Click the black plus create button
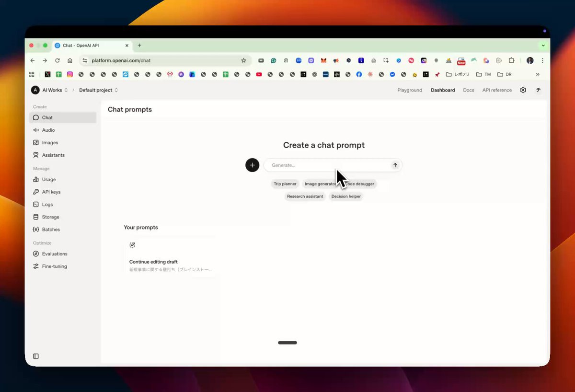 tap(253, 165)
